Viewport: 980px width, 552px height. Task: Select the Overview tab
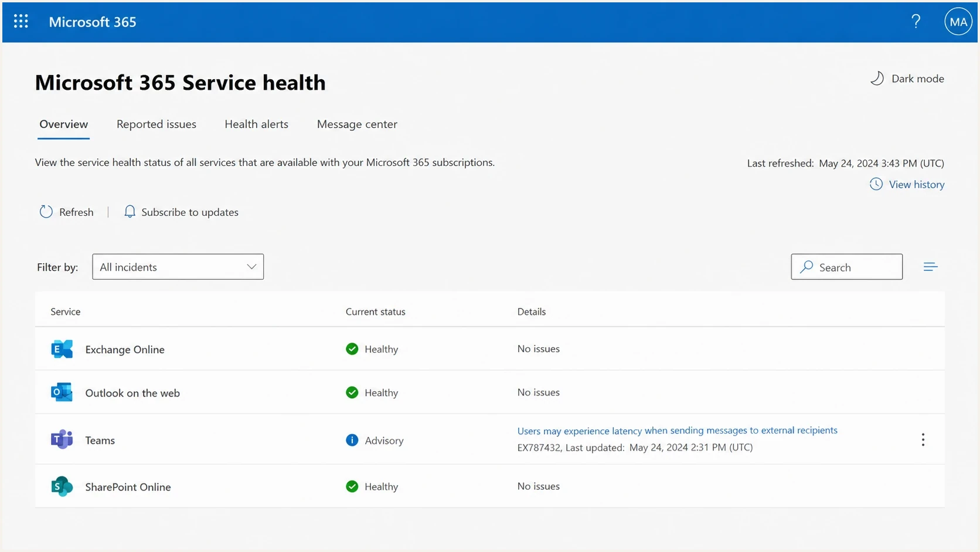point(63,124)
